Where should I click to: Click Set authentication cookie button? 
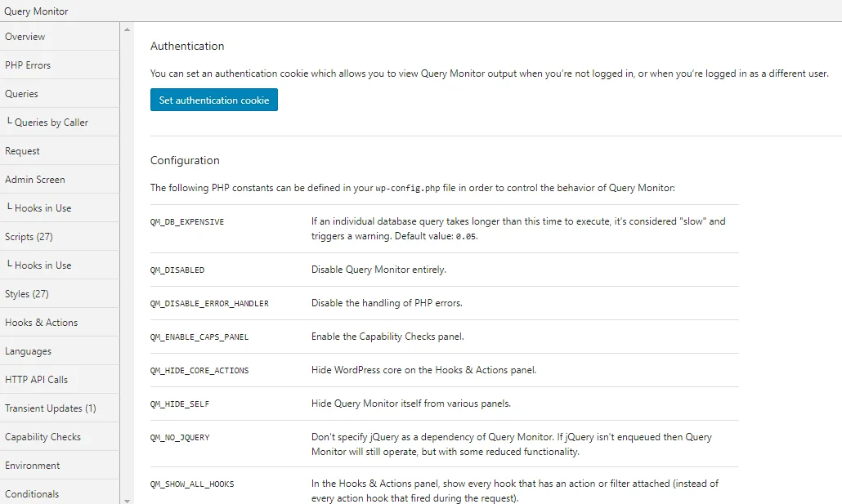[x=213, y=100]
